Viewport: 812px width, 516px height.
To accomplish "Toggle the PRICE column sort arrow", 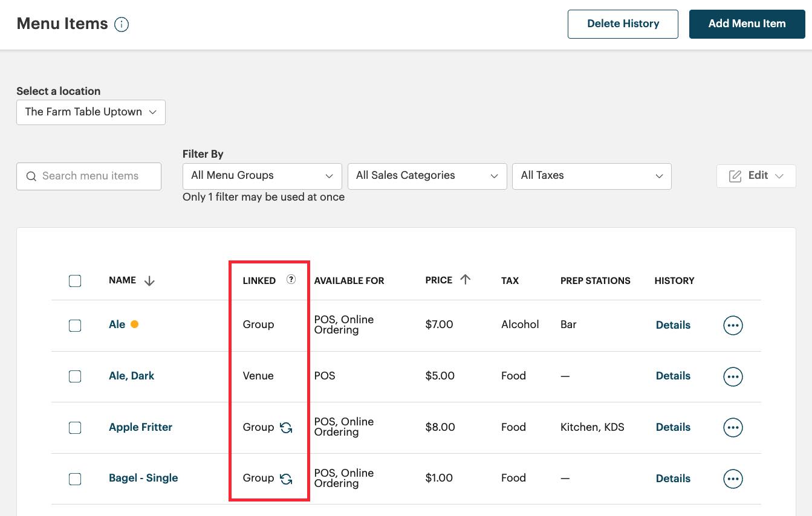I will coord(464,279).
